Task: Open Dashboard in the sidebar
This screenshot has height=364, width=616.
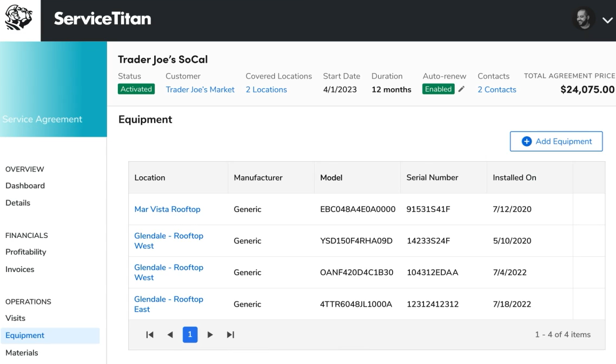Action: 25,186
